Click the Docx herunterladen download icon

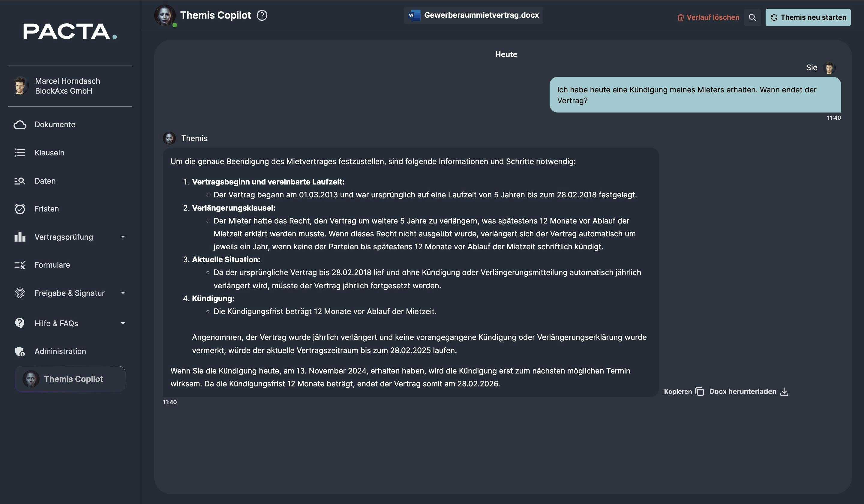[x=784, y=391]
